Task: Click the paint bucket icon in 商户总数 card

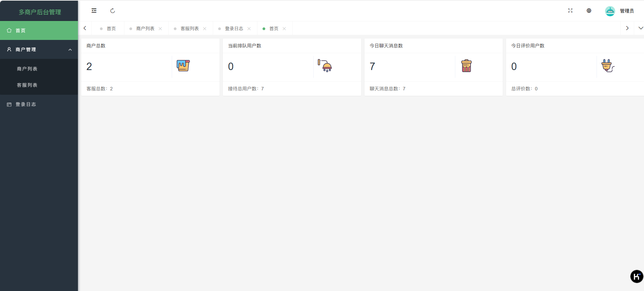Action: click(x=183, y=66)
